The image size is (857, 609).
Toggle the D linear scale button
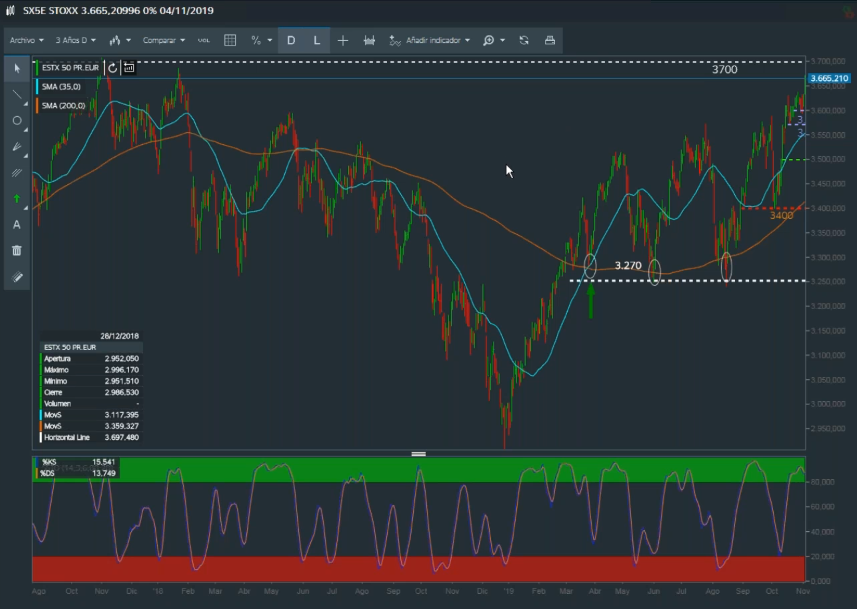coord(291,41)
